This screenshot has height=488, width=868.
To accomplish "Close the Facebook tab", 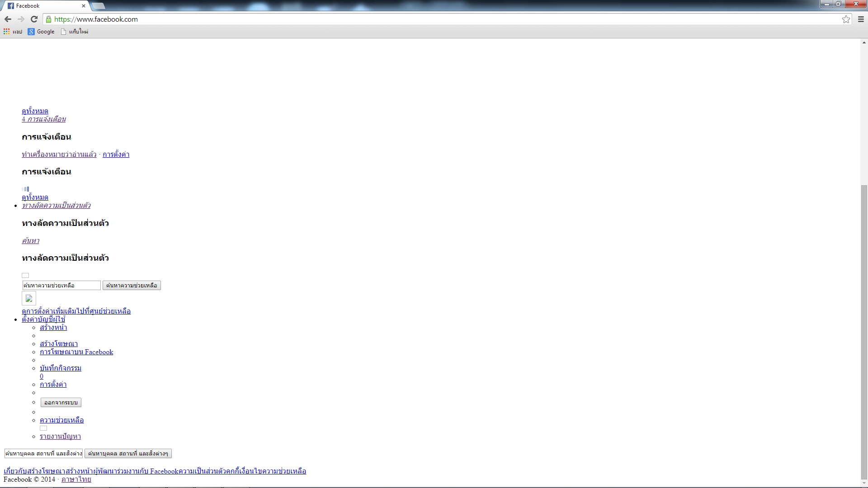I will click(83, 6).
